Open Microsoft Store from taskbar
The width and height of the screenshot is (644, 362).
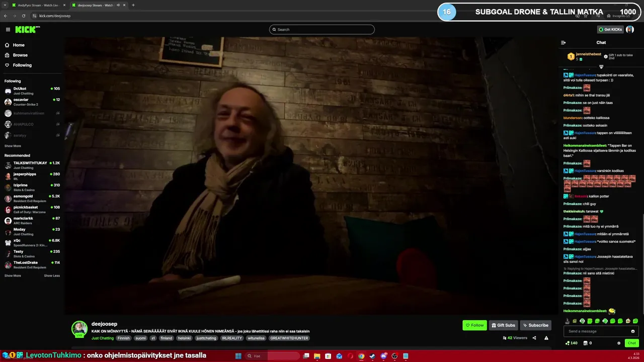pyautogui.click(x=328, y=356)
